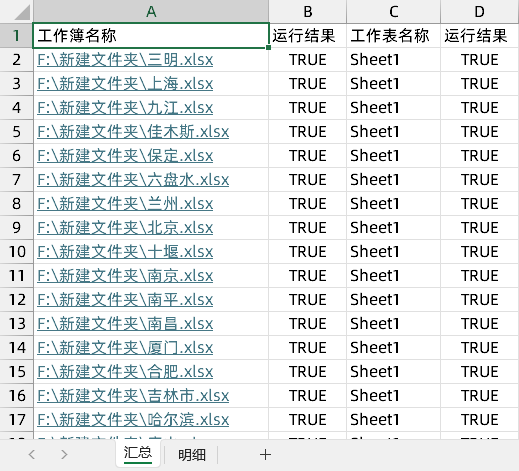Select column D header
Image resolution: width=519 pixels, height=471 pixels.
[x=479, y=12]
